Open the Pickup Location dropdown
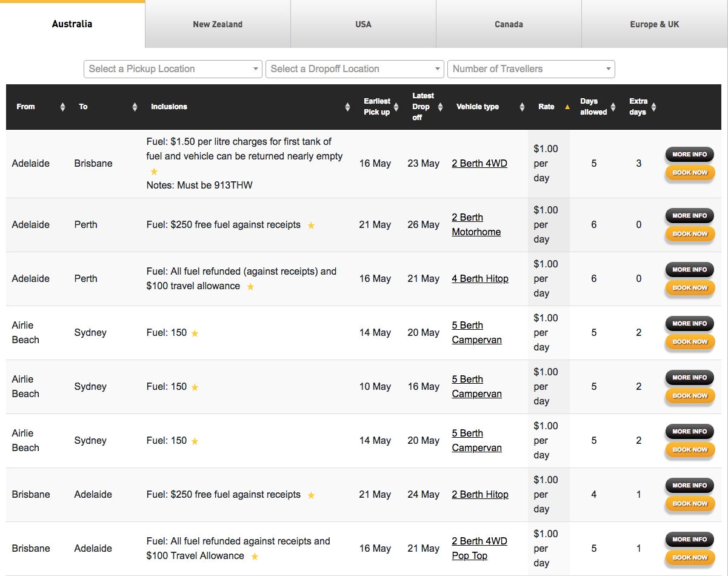 (173, 69)
